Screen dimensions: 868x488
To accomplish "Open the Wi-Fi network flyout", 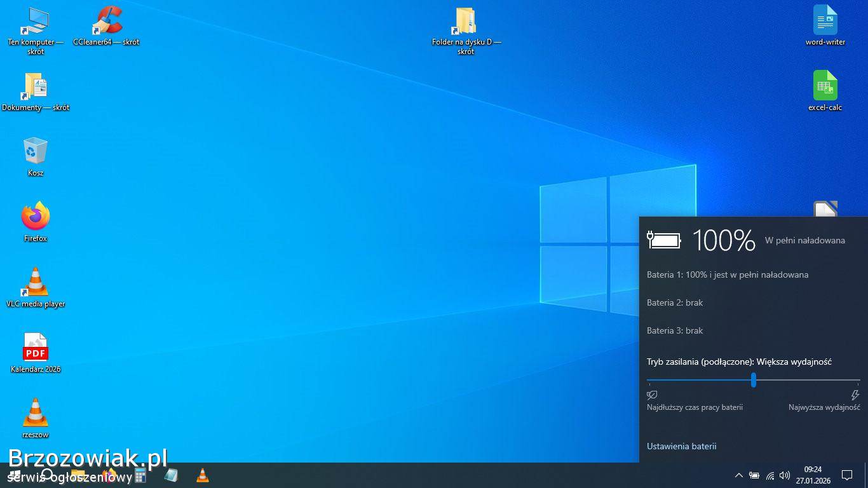I will tap(770, 475).
